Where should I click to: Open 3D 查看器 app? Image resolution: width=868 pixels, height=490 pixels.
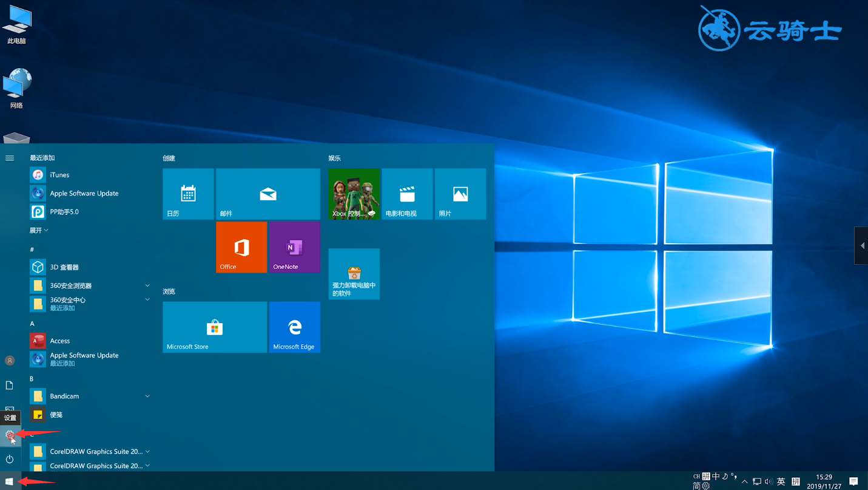click(90, 267)
